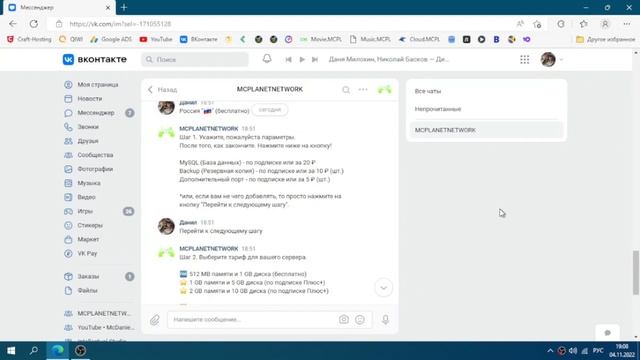The image size is (640, 360).
Task: Click the сегодня date badge
Action: tap(270, 110)
